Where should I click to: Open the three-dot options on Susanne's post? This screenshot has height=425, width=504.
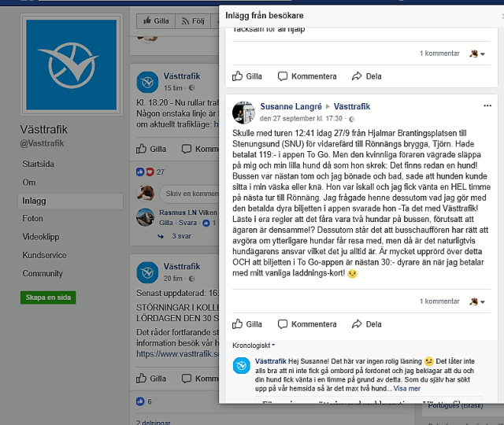[x=487, y=105]
